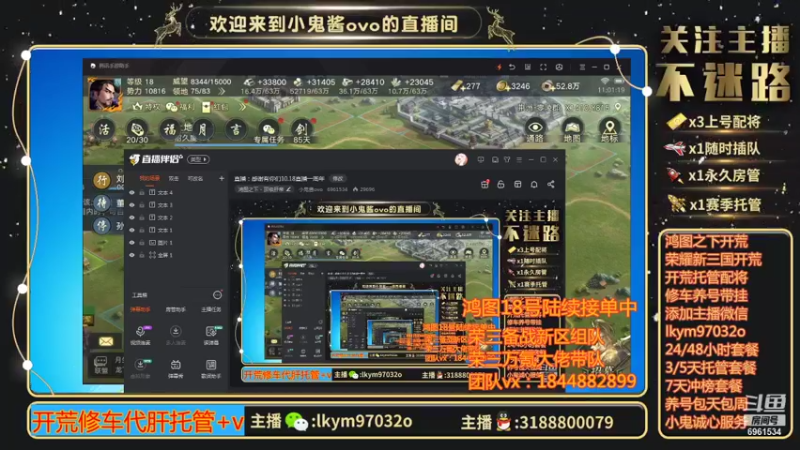Open the 月 monthly round button
This screenshot has width=800, height=450.
(x=202, y=130)
